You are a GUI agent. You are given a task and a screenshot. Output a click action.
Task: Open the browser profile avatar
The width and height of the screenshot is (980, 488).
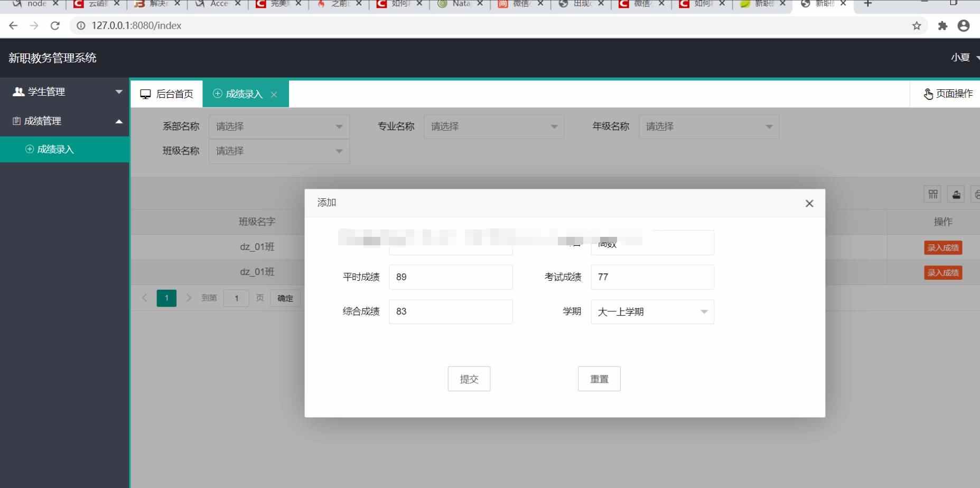pos(964,25)
